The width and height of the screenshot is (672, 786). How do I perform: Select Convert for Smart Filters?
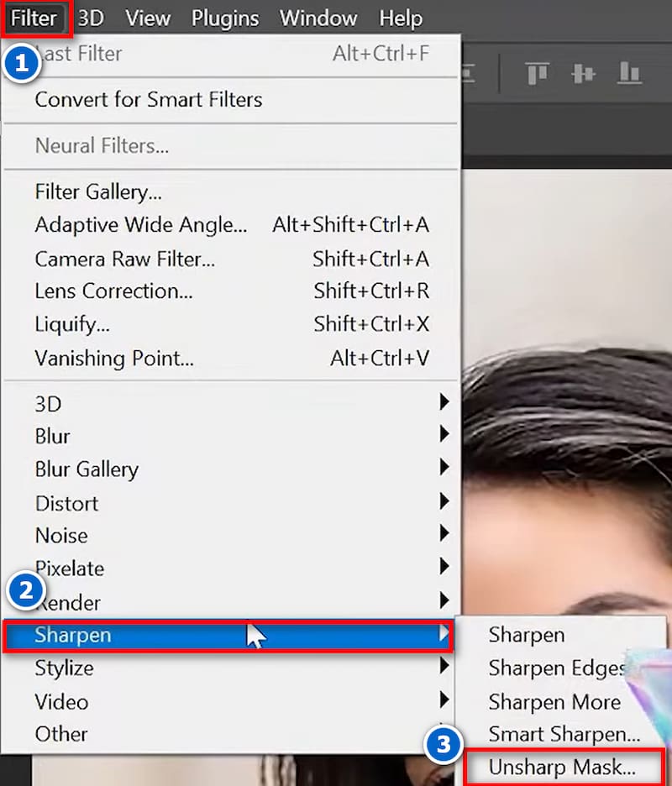tap(149, 99)
